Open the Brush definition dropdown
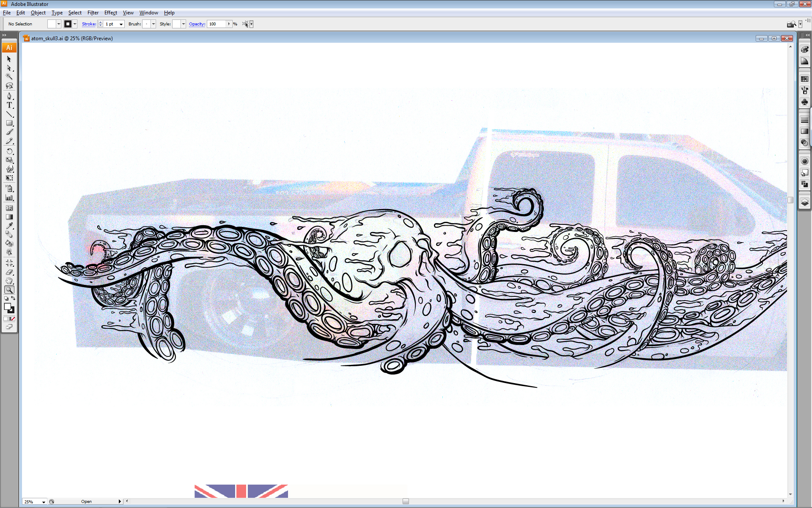The image size is (812, 508). tap(154, 24)
